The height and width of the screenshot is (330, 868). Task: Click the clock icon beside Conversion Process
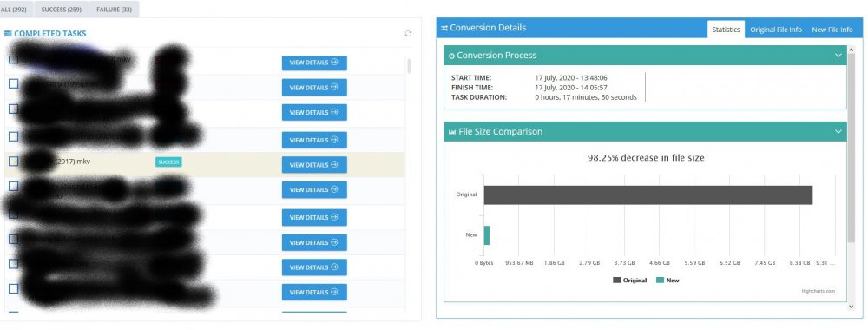tap(451, 56)
